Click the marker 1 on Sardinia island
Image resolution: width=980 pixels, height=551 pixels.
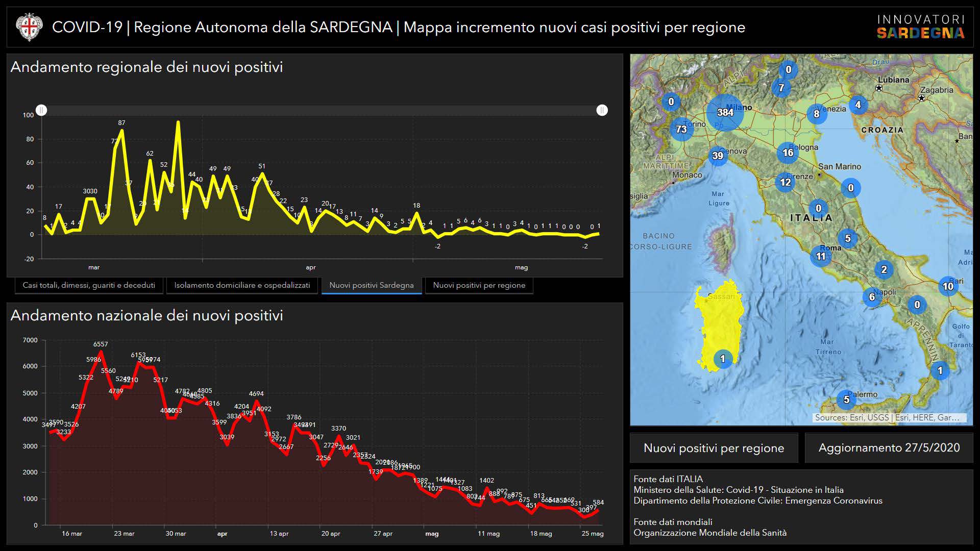coord(722,359)
